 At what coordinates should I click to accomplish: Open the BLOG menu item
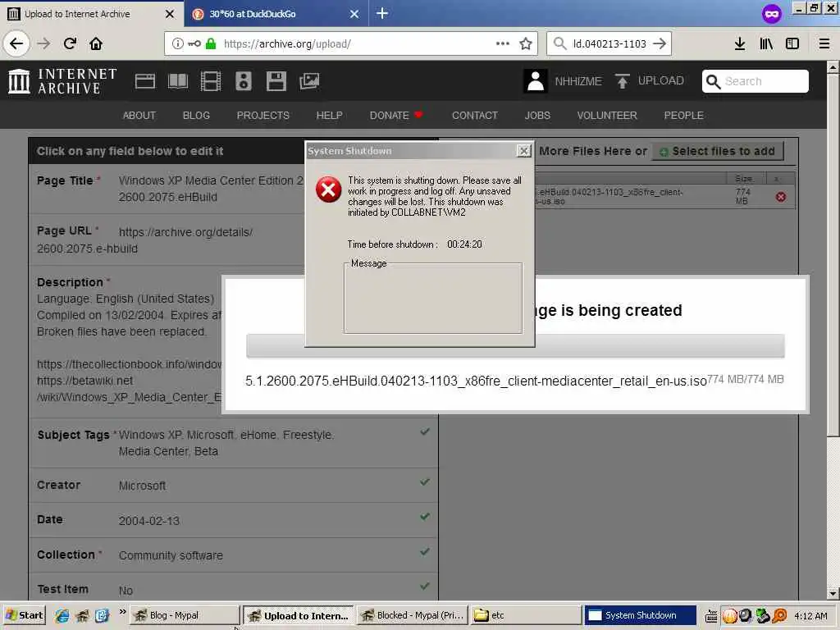click(196, 115)
